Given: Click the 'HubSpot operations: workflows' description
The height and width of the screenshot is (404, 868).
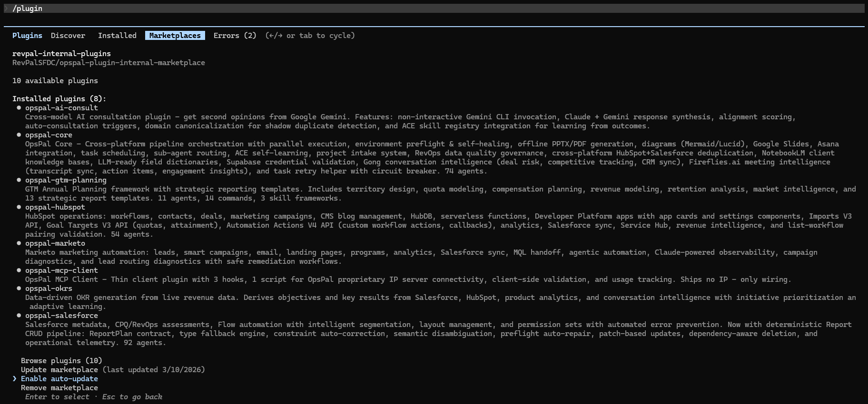Looking at the screenshot, I should pos(438,225).
